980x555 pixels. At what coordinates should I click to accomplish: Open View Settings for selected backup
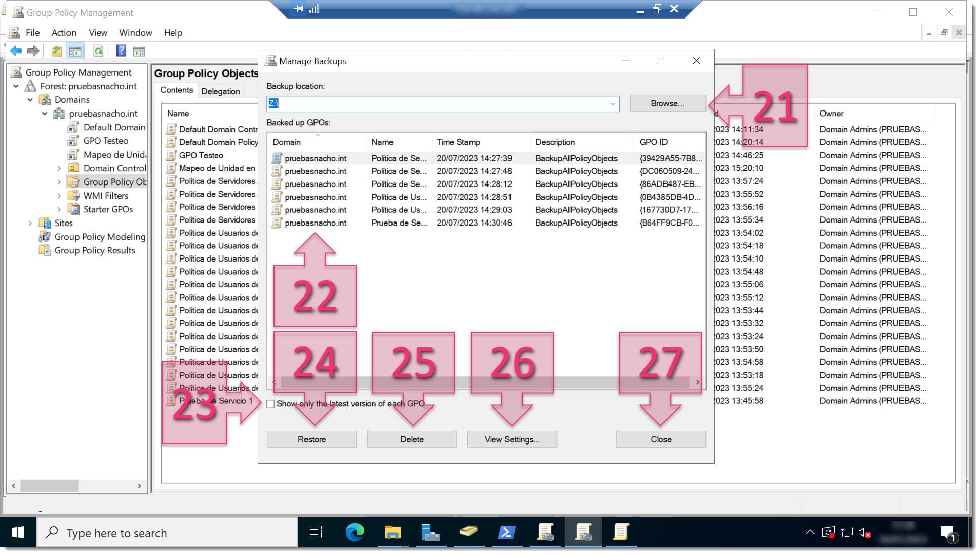pyautogui.click(x=512, y=439)
